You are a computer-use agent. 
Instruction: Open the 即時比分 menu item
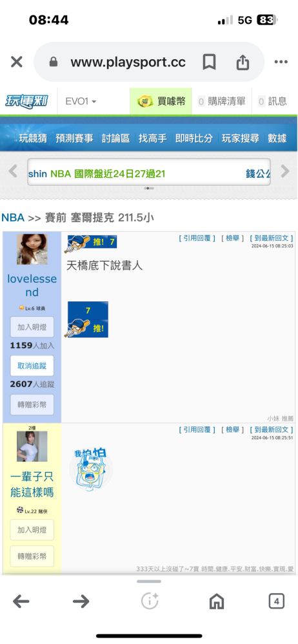click(x=194, y=138)
